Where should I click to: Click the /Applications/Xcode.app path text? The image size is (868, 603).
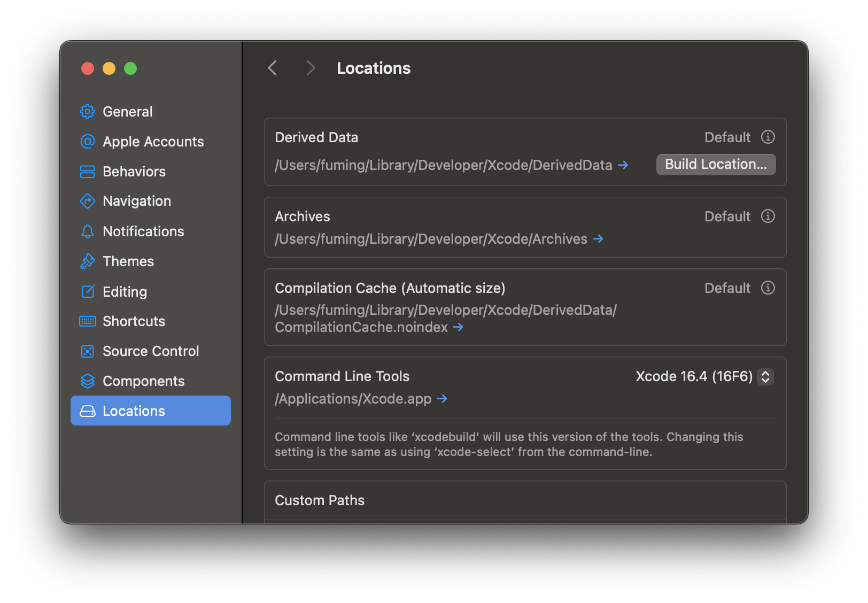(x=353, y=399)
